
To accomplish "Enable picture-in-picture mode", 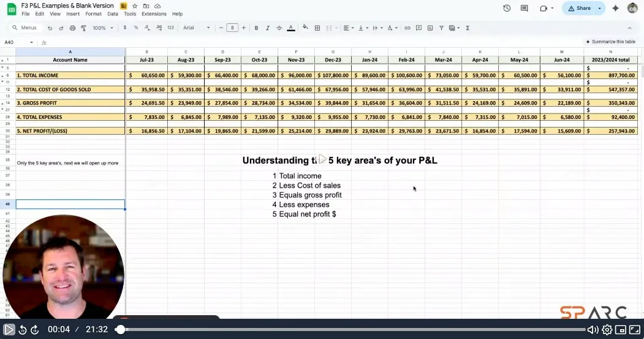I will click(x=621, y=330).
